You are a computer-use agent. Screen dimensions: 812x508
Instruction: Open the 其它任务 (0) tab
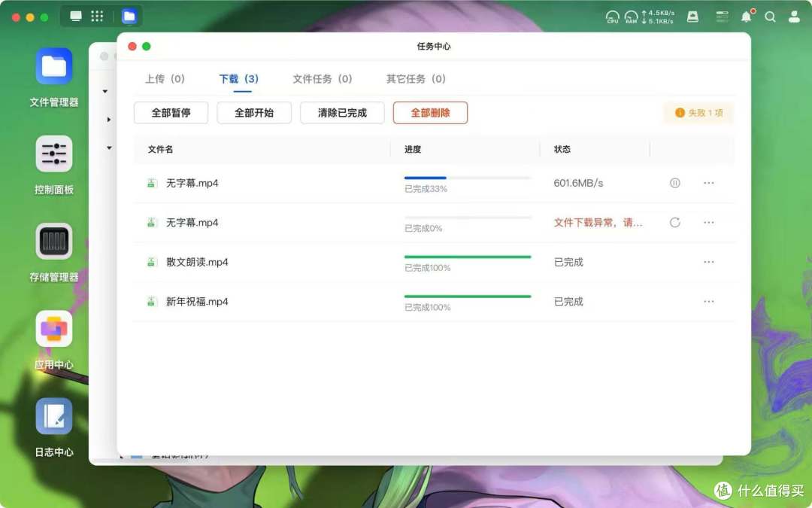coord(416,79)
